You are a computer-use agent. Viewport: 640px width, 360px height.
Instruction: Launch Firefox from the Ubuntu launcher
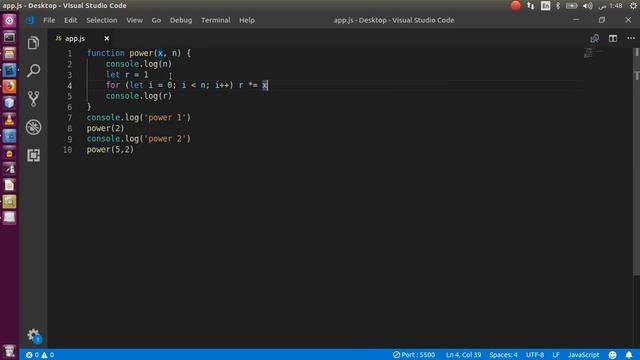pyautogui.click(x=9, y=87)
